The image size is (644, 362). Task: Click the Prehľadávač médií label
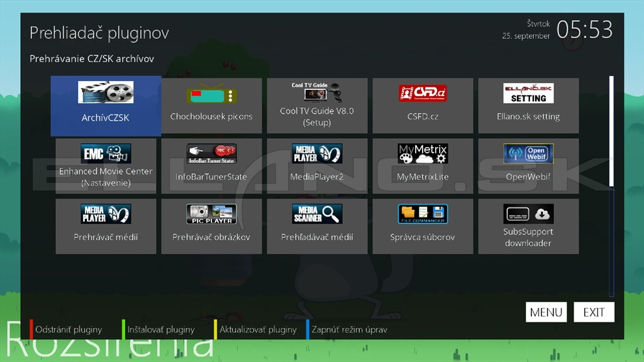point(317,237)
